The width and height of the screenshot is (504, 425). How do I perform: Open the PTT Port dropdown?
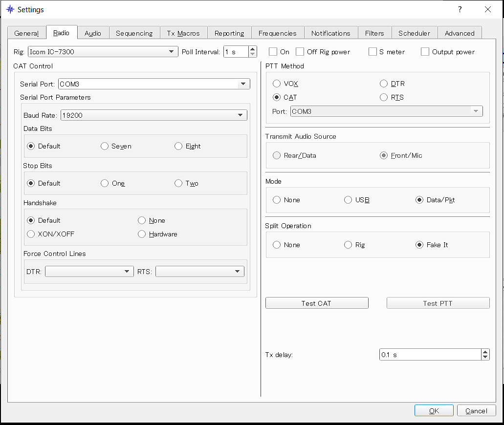(x=386, y=111)
